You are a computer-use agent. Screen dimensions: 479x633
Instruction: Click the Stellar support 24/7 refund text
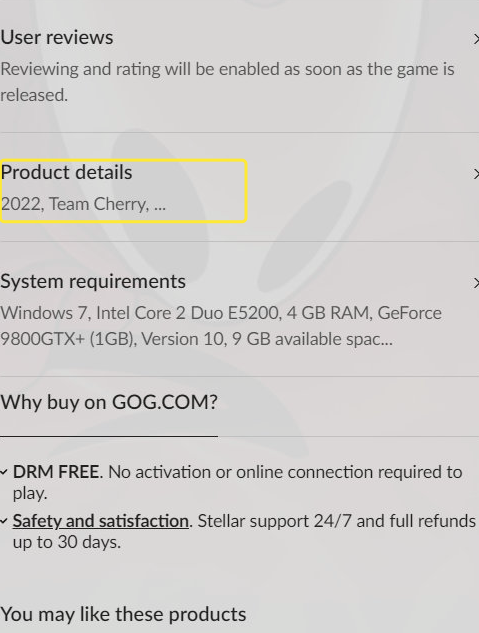click(337, 521)
